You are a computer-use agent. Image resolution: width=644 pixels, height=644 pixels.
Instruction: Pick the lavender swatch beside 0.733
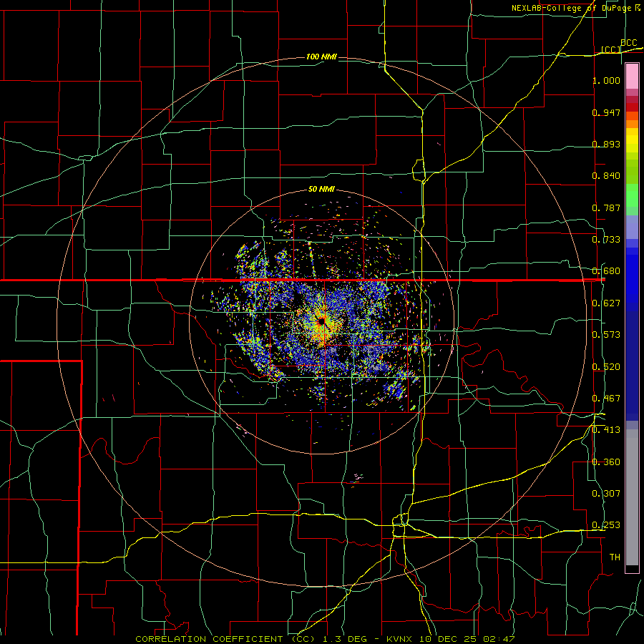click(x=632, y=227)
